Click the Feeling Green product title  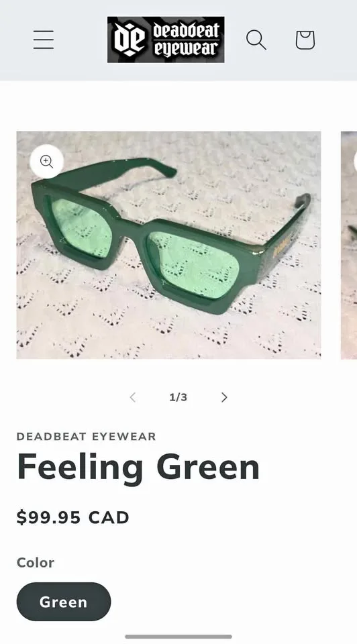[138, 467]
